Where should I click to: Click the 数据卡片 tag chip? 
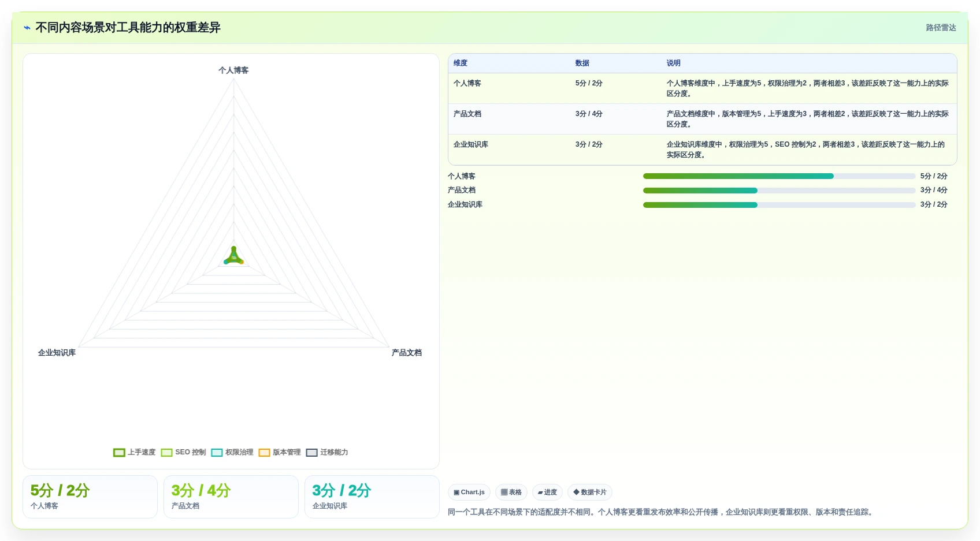590,493
